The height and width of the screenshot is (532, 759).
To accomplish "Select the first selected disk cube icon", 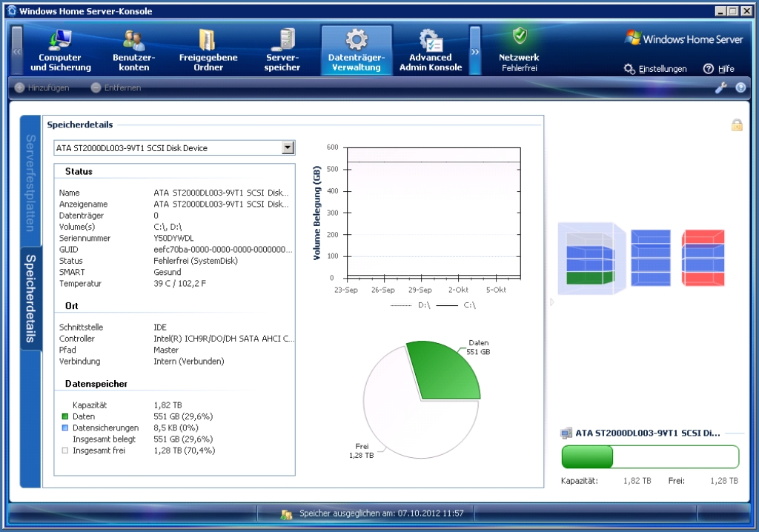I will coord(591,259).
